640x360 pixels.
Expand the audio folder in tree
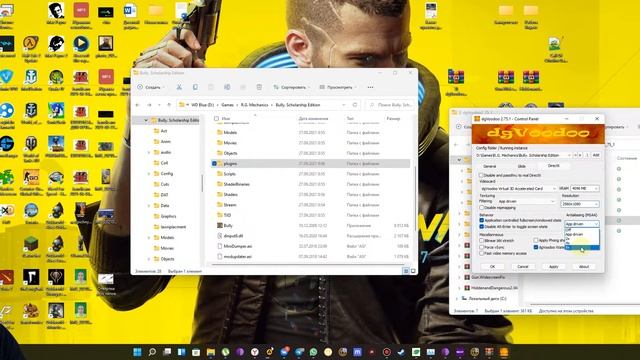pos(149,152)
